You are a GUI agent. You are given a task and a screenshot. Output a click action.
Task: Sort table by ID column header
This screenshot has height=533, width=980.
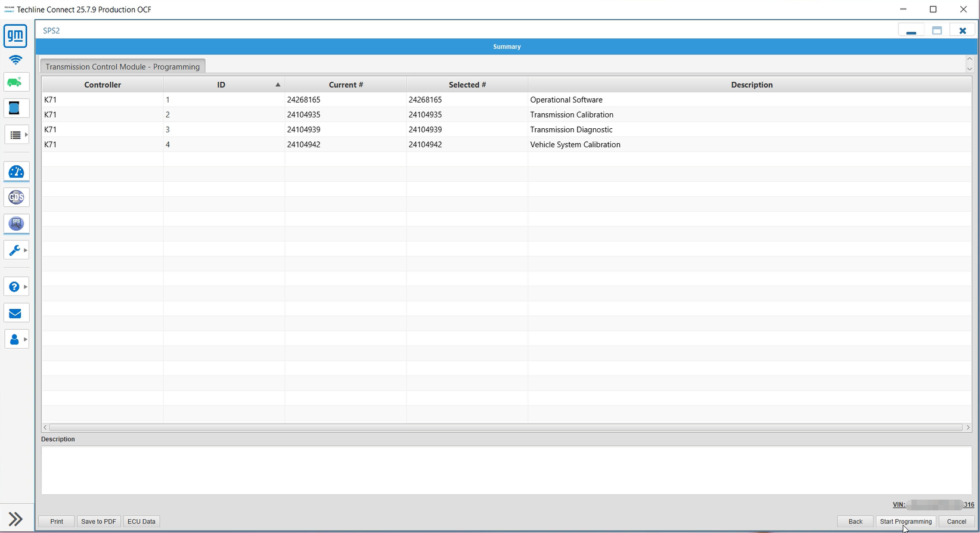[221, 85]
